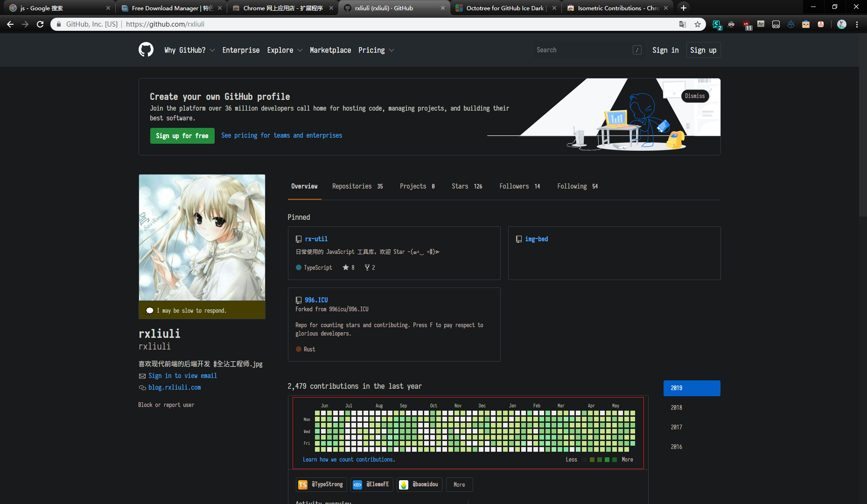Expand the Explore dropdown menu

tap(285, 50)
